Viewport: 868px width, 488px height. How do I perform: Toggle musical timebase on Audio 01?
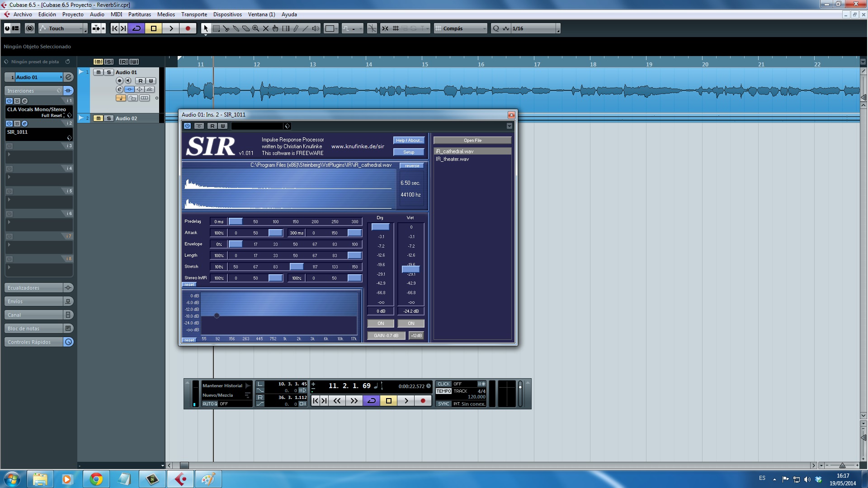[x=121, y=98]
